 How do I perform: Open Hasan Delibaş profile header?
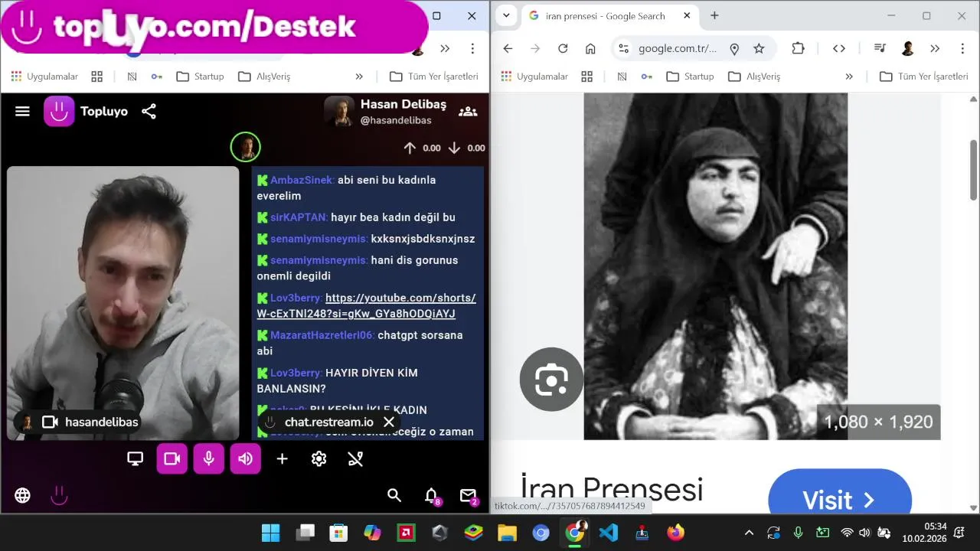pos(385,112)
